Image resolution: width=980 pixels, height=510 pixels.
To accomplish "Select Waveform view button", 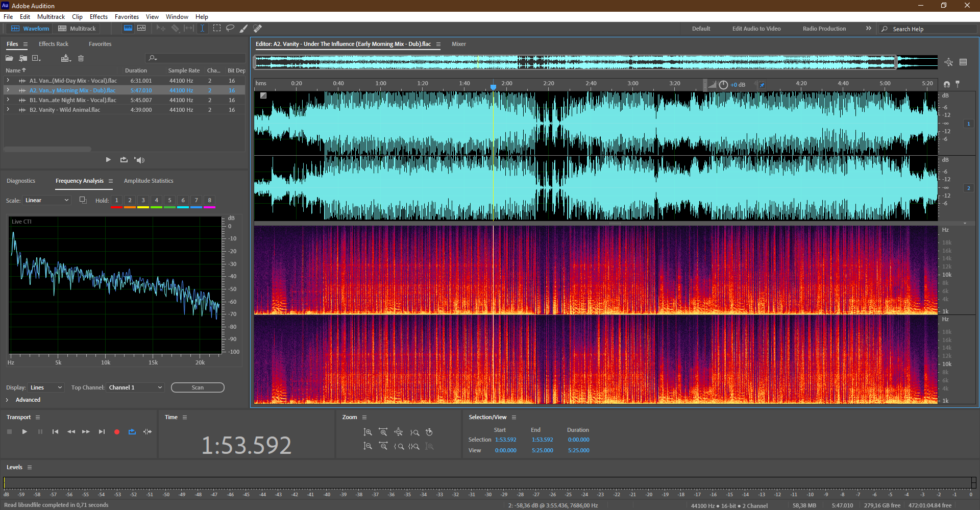I will [30, 29].
